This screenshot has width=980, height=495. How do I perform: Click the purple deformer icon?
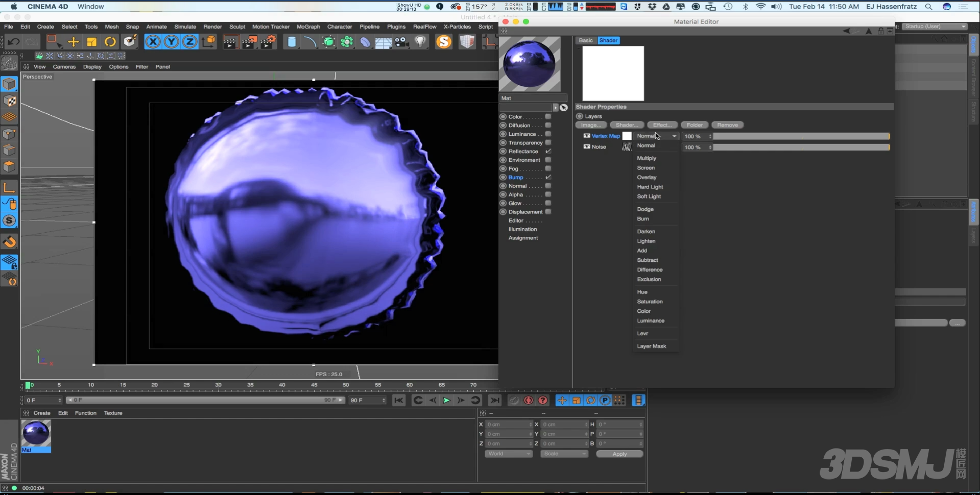pyautogui.click(x=365, y=42)
